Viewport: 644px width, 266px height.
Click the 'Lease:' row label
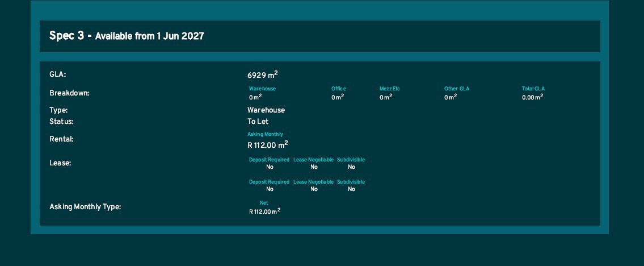[x=60, y=163]
